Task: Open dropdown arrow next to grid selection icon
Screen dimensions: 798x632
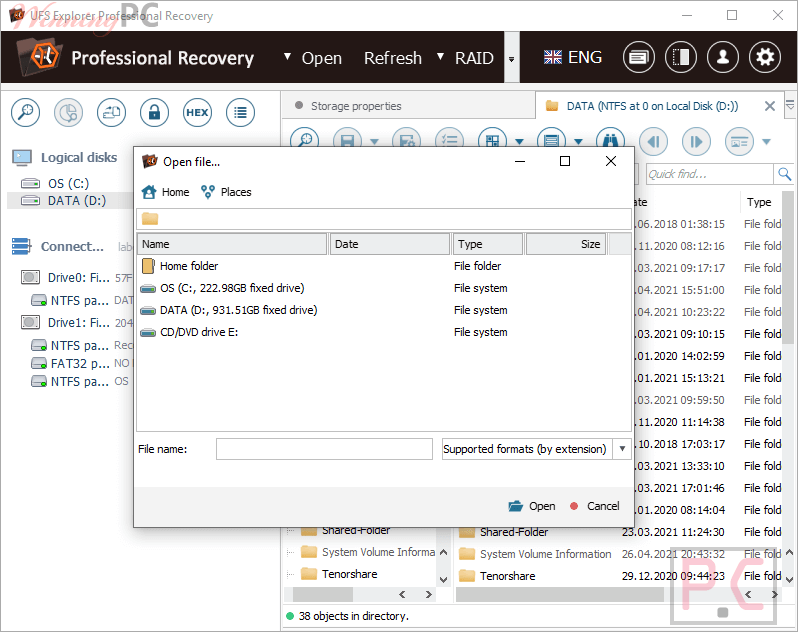Action: [519, 142]
